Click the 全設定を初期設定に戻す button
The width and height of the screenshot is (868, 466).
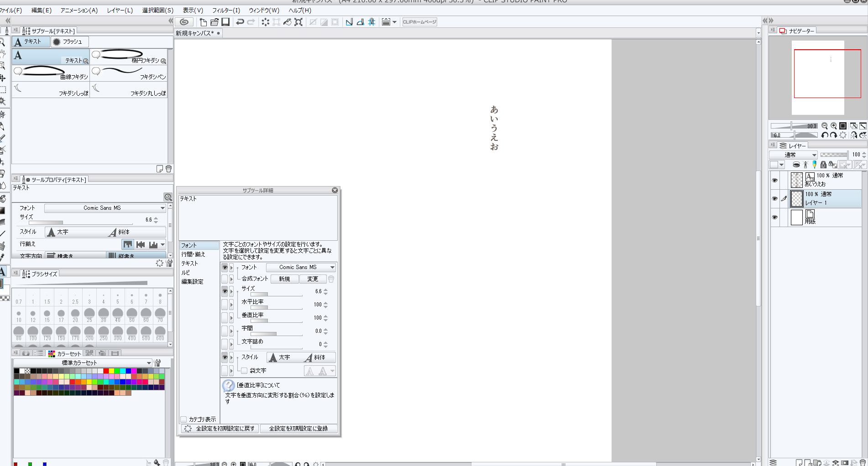pyautogui.click(x=220, y=429)
